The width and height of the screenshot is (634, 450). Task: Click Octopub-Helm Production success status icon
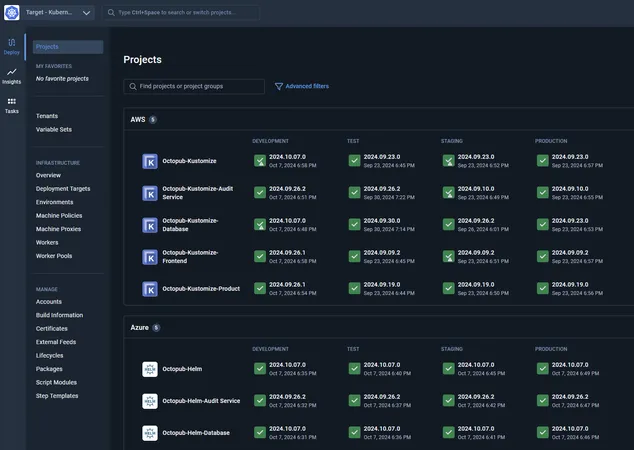click(543, 369)
